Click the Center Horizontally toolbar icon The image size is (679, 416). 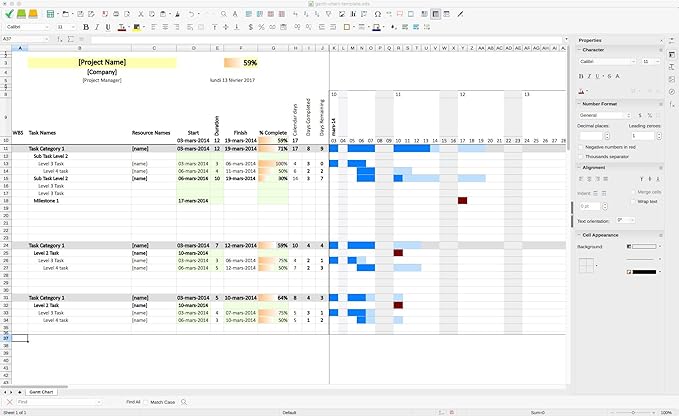(165, 27)
